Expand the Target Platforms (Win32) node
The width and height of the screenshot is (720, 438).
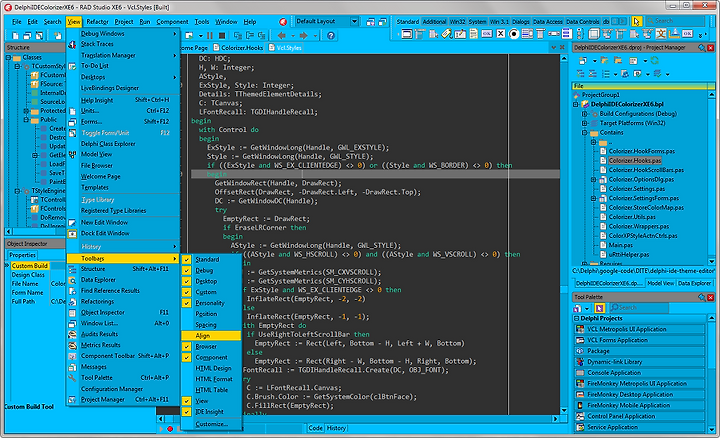[585, 123]
